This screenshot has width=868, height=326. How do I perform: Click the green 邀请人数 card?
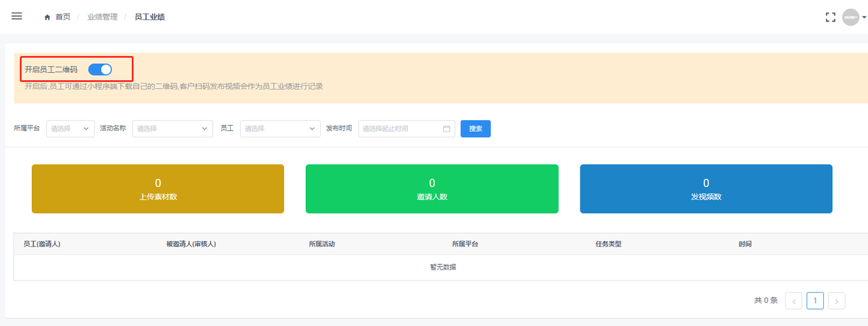[x=432, y=189]
